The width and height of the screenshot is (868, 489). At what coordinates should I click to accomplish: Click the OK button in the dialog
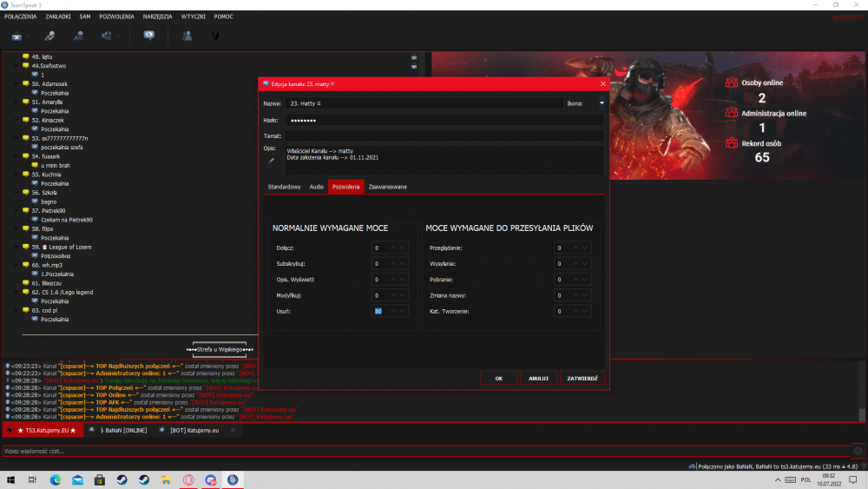pyautogui.click(x=499, y=378)
